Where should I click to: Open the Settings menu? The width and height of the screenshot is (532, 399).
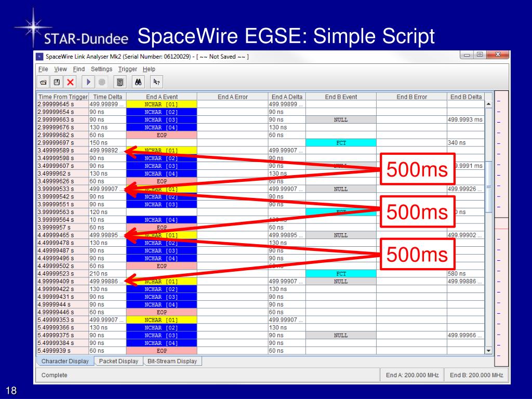(x=101, y=69)
